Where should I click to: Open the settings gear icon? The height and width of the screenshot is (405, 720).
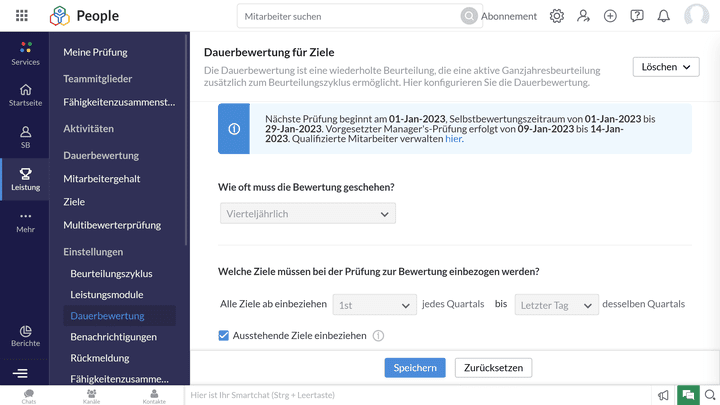tap(557, 16)
